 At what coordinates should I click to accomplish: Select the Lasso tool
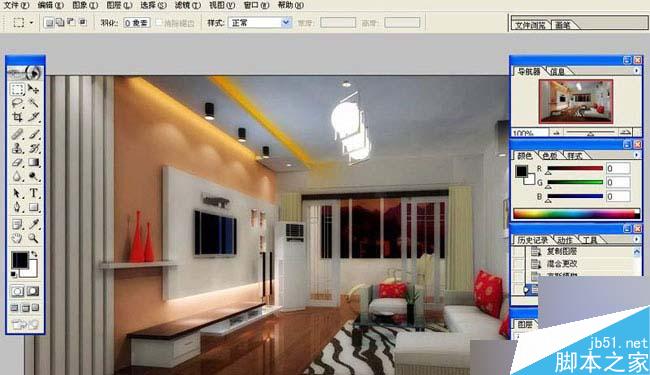17,103
